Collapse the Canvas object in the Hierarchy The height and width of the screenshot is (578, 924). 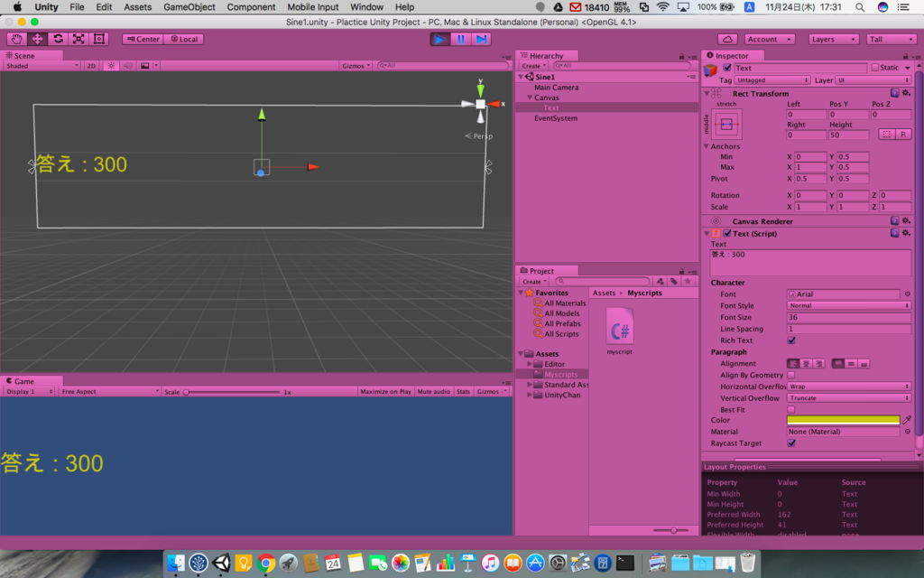click(x=530, y=98)
